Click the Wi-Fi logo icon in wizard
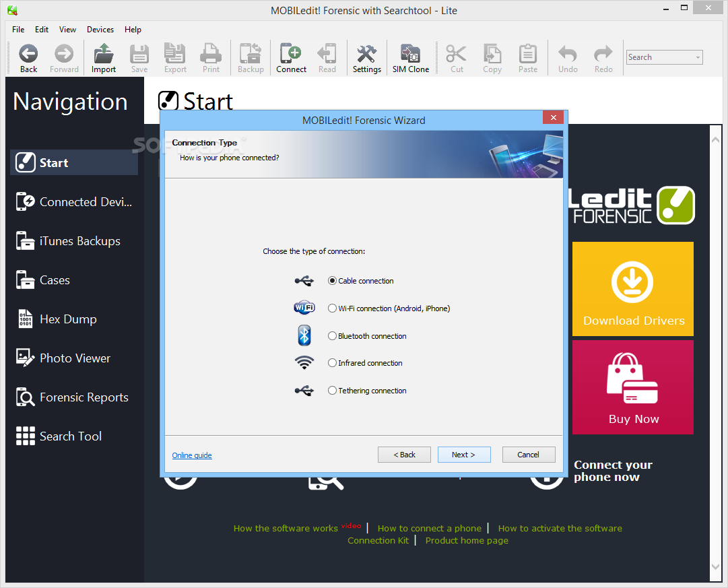 click(x=304, y=307)
